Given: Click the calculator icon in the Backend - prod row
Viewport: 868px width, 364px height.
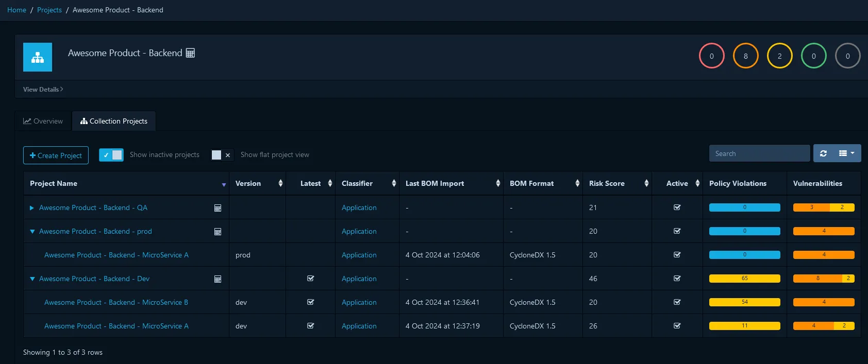Looking at the screenshot, I should pyautogui.click(x=218, y=232).
